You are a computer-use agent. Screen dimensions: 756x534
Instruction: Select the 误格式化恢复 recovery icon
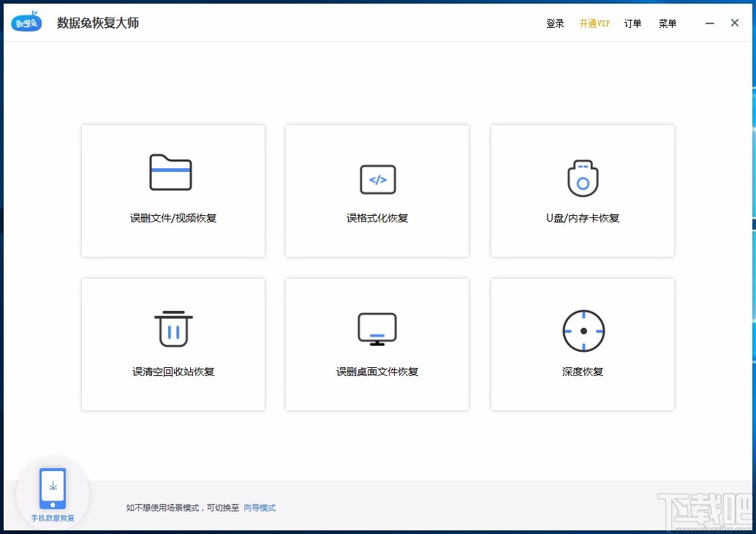coord(377,178)
